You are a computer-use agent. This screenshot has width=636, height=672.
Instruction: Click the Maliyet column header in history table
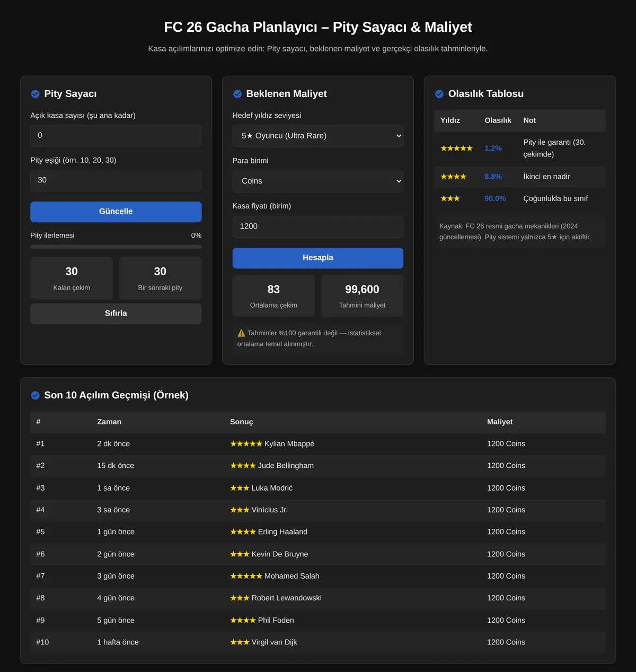(x=500, y=422)
